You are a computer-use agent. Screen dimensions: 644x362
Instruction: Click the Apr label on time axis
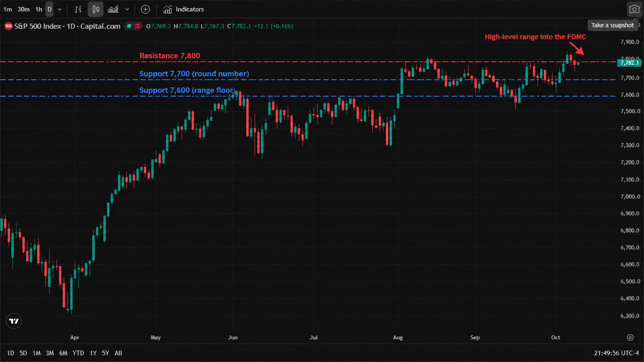75,337
